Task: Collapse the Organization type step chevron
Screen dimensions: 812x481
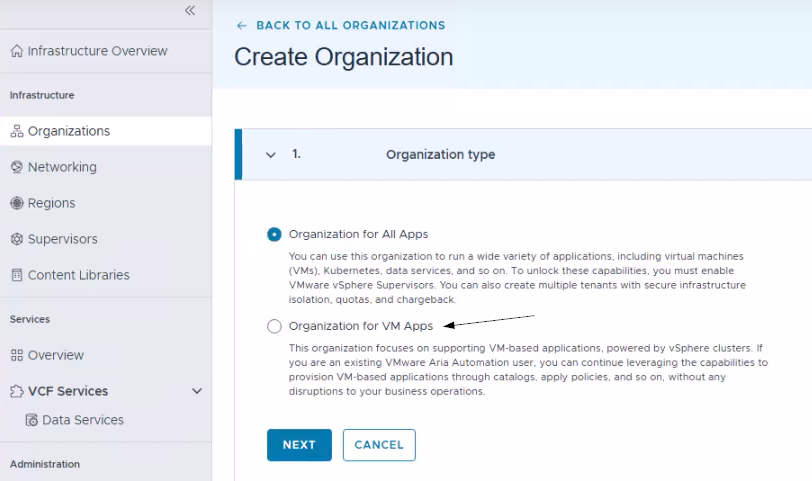Action: [270, 155]
